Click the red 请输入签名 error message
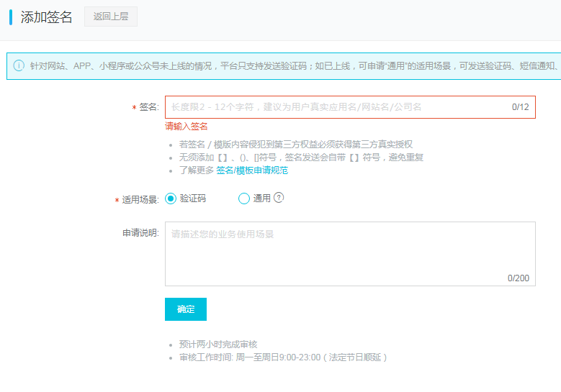The height and width of the screenshot is (392, 561). click(x=187, y=127)
